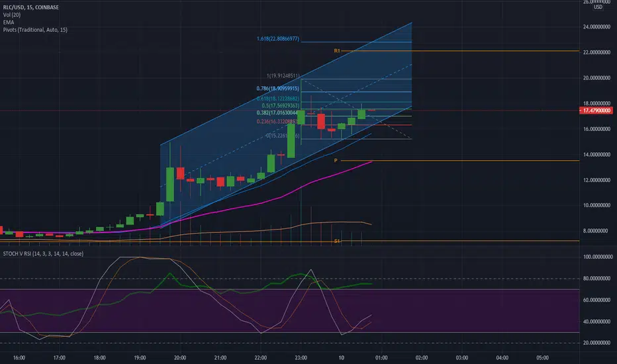Select the 0.382 Fibonacci level label

pos(277,113)
